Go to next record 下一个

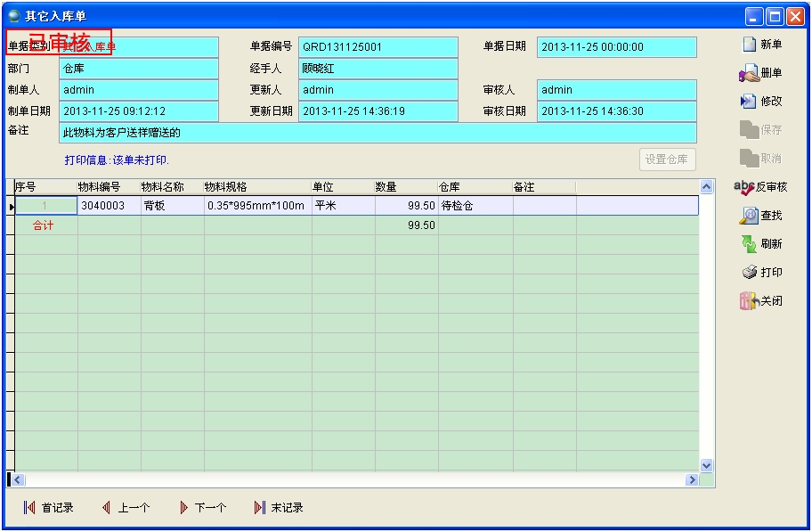pos(183,508)
